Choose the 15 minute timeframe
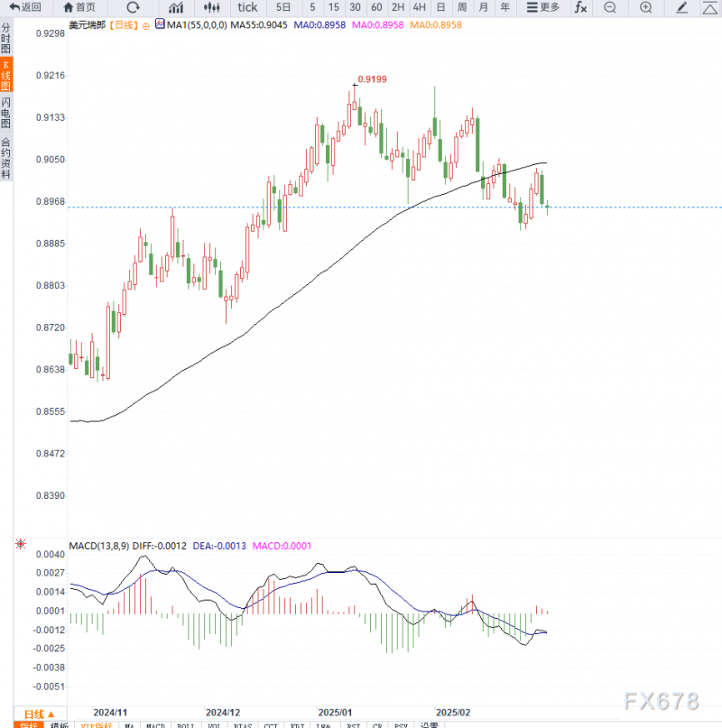The image size is (722, 728). [334, 7]
